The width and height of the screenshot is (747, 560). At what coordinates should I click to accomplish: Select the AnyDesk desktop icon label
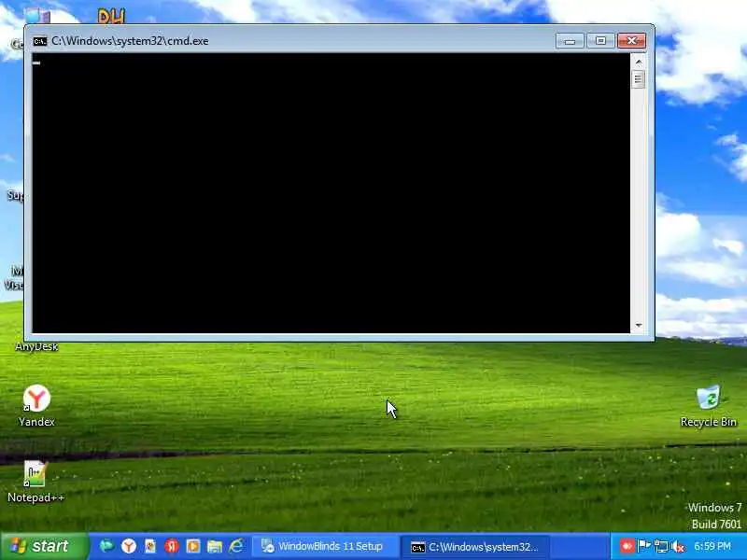[36, 346]
